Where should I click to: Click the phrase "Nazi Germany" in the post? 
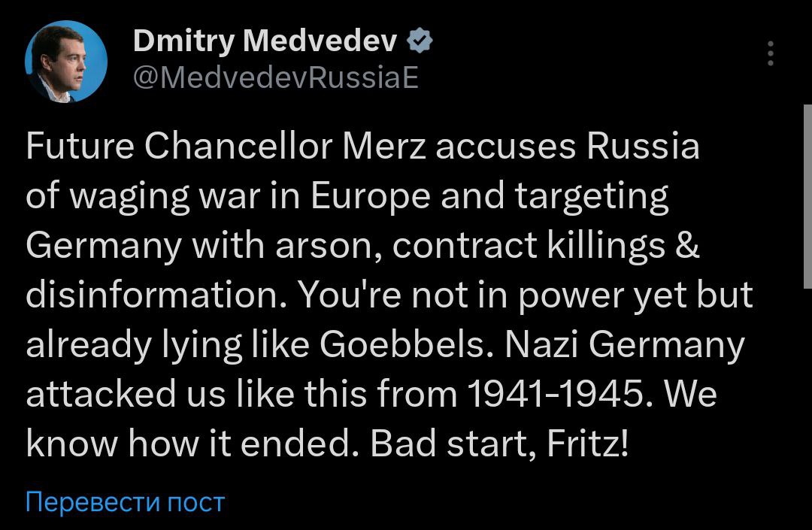[x=626, y=346]
